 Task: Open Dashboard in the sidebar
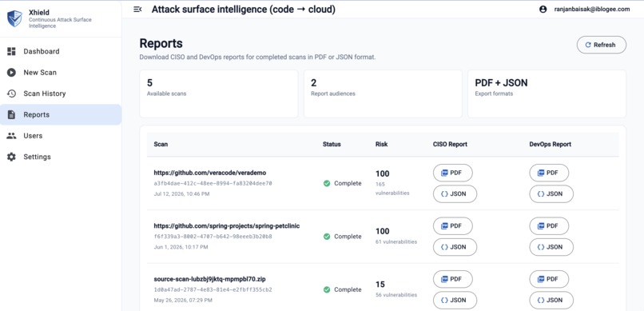pos(61,51)
